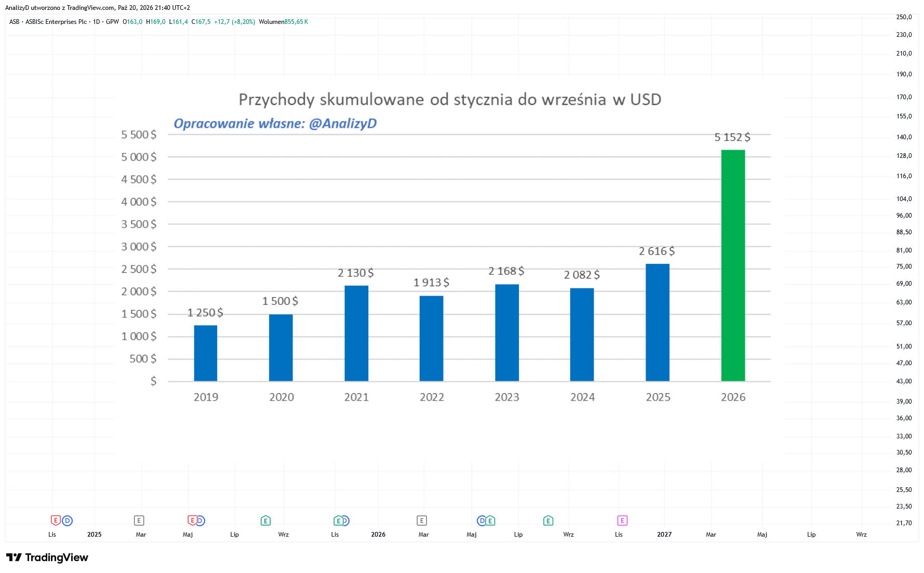
Task: Click the green 2026 revenue bar
Action: (733, 265)
